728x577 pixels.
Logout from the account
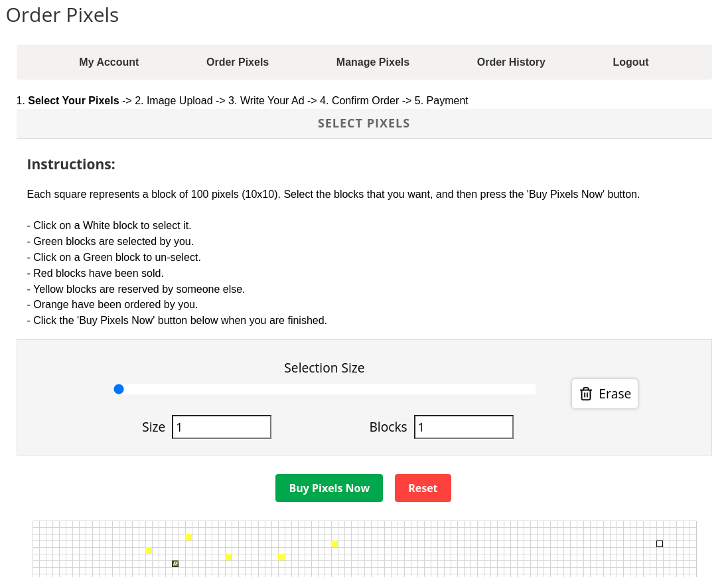click(x=630, y=62)
